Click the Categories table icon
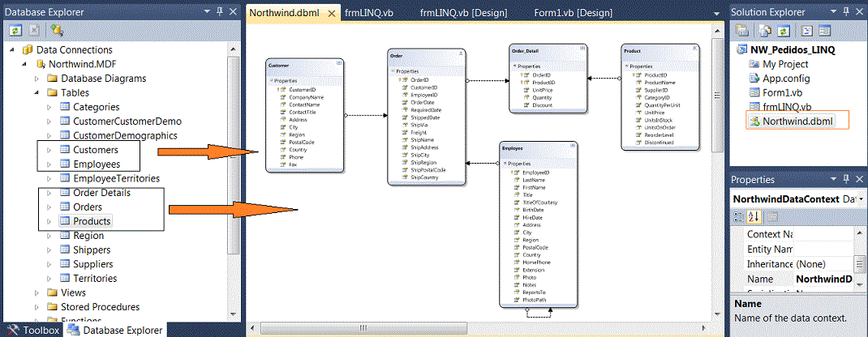868x337 pixels. [x=65, y=107]
